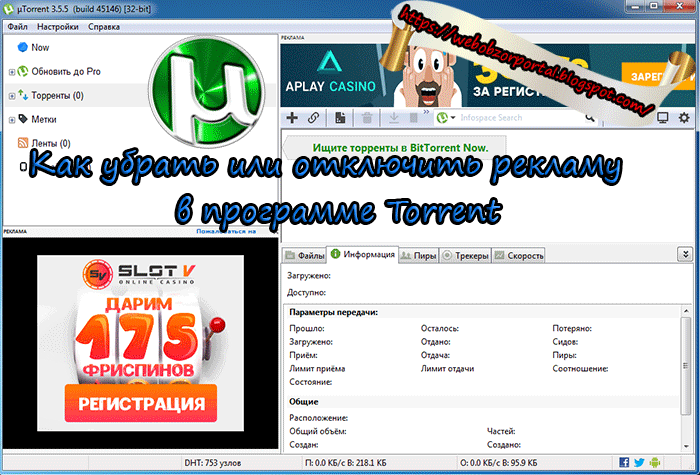Click the uTorrent icon beside Обновить до Pro
The width and height of the screenshot is (700, 475).
point(23,71)
